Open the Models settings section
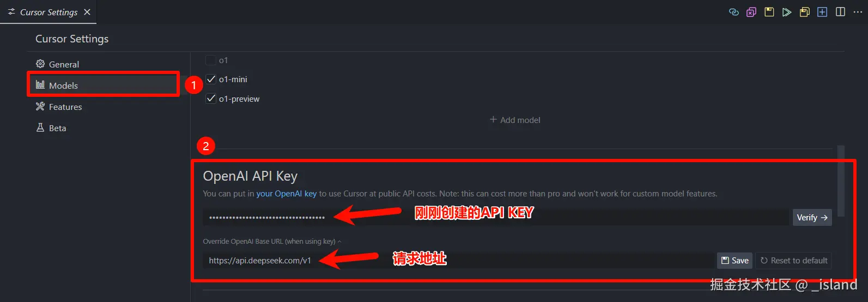 [x=103, y=85]
